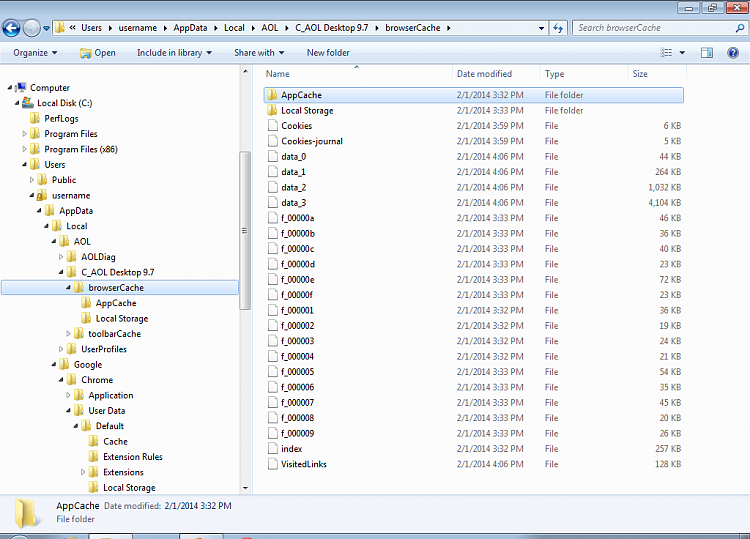
Task: Collapse the Local Disk (C:) node
Action: pos(17,103)
